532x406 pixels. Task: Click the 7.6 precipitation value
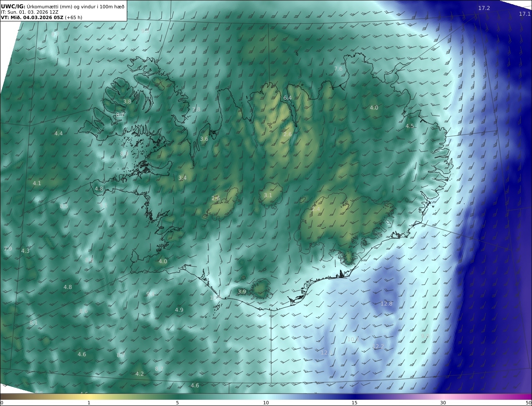[338, 69]
